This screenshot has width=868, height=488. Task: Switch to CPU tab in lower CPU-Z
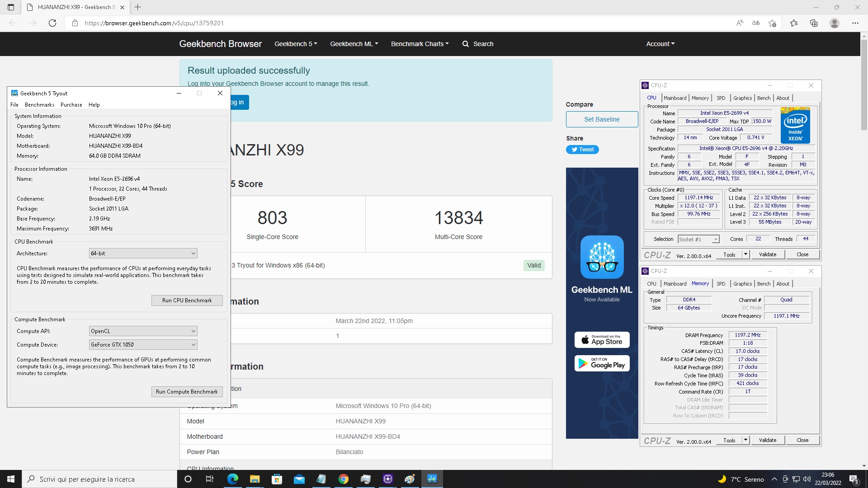click(x=651, y=284)
